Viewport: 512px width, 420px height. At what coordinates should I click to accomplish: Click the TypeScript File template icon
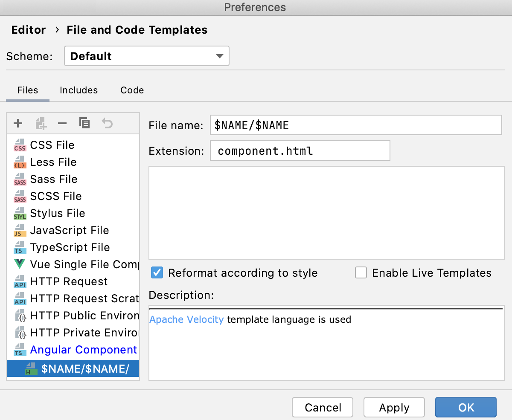click(x=20, y=247)
